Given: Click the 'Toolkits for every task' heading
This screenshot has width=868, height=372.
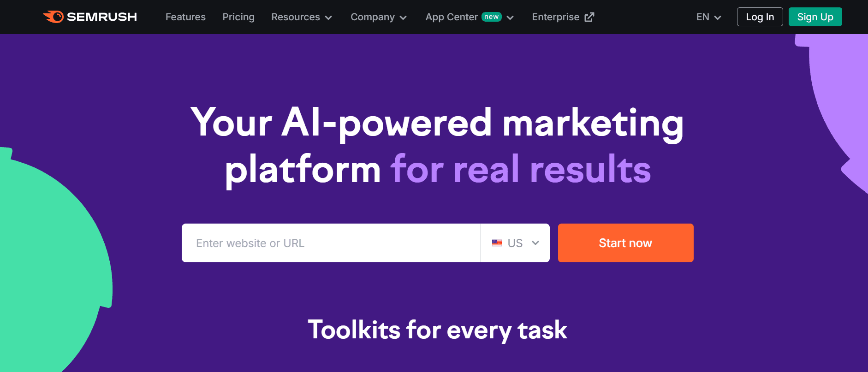Looking at the screenshot, I should (438, 330).
